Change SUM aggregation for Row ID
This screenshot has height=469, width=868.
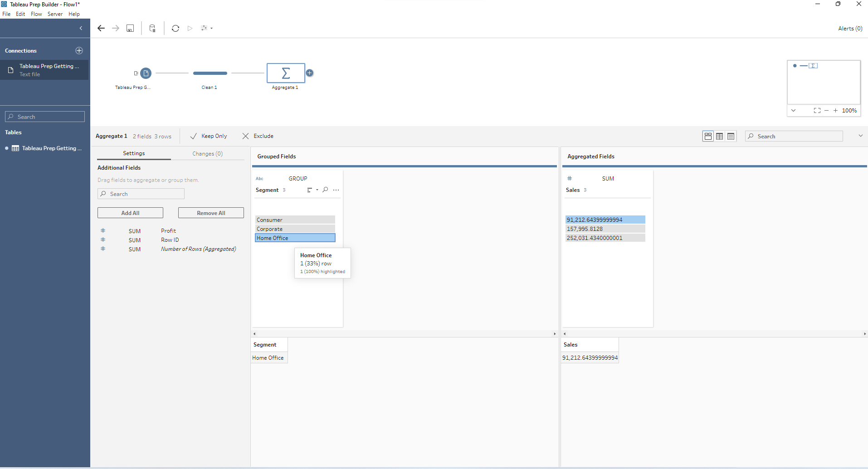135,240
